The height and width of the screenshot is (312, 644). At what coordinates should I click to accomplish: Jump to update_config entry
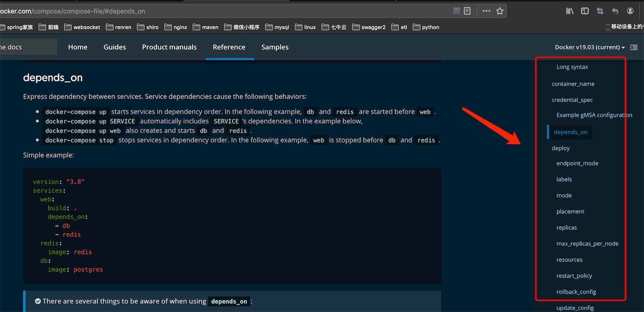[x=575, y=308]
